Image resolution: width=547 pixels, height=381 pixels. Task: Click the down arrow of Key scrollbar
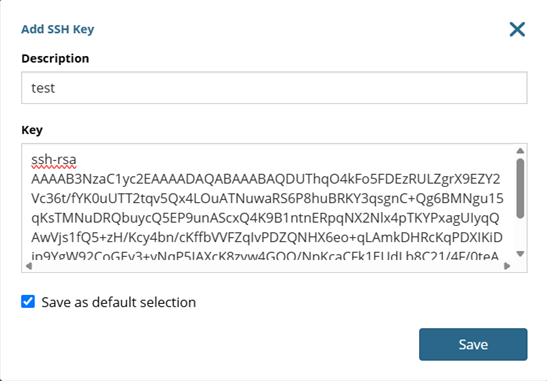(520, 254)
